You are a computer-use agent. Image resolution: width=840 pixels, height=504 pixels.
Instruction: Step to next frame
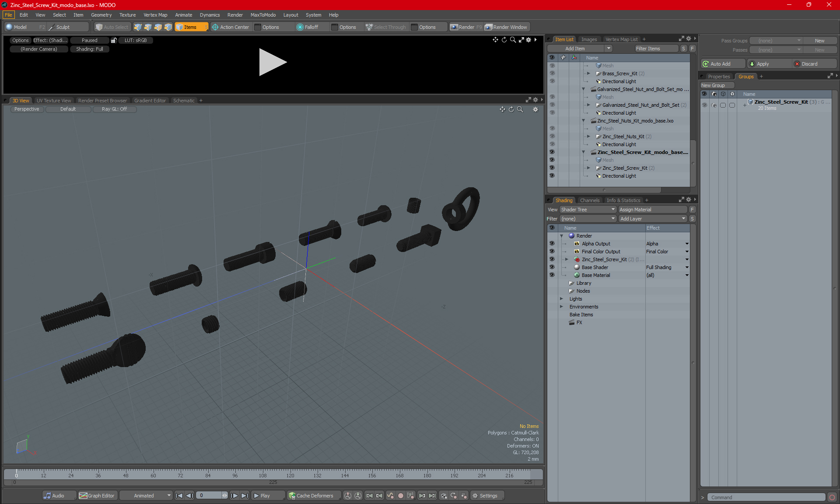(234, 496)
